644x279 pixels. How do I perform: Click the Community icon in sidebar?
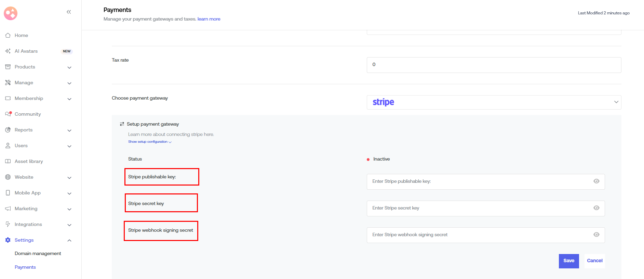coord(8,114)
